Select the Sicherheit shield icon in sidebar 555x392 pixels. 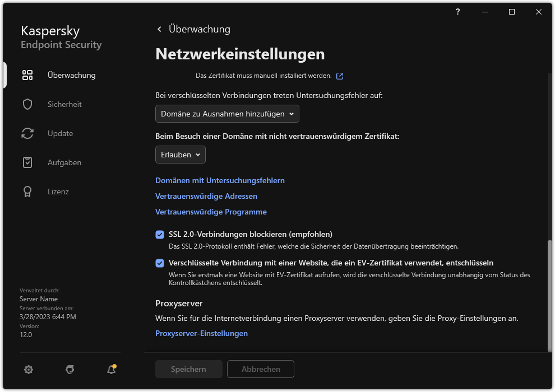(x=27, y=104)
